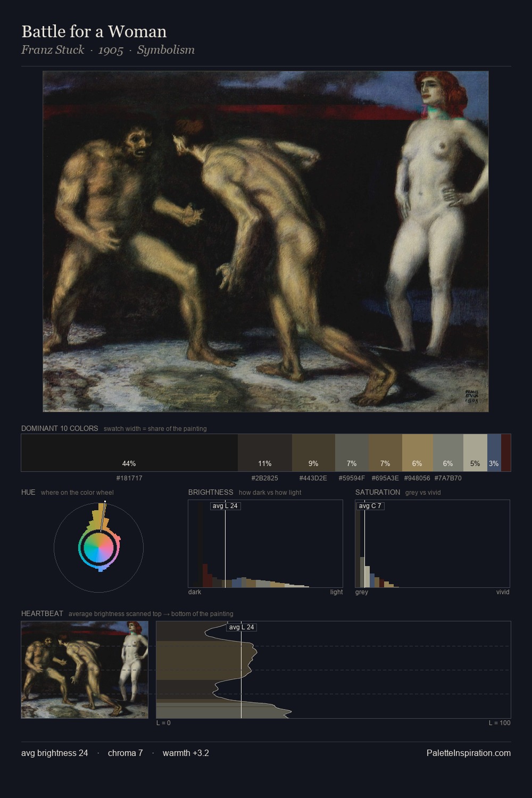This screenshot has height=798, width=532.
Task: Click the hex code #695A3E
Action: tap(385, 478)
